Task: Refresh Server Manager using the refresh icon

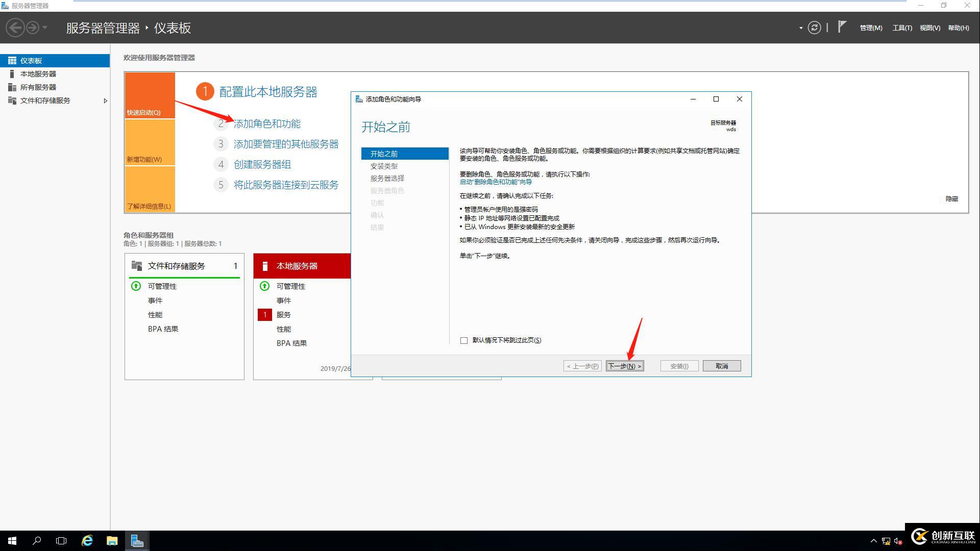Action: tap(815, 28)
